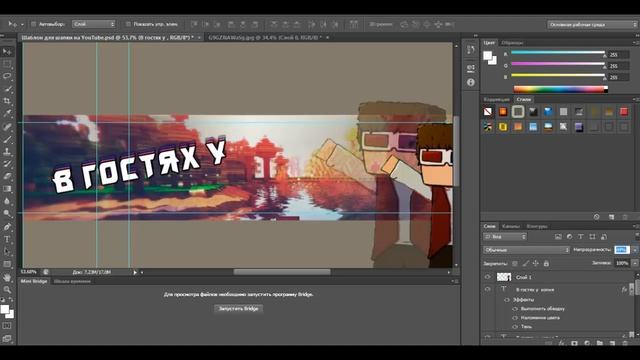Viewport: 640px width, 360px height.
Task: Switch to the Образцы tab
Action: (x=512, y=42)
